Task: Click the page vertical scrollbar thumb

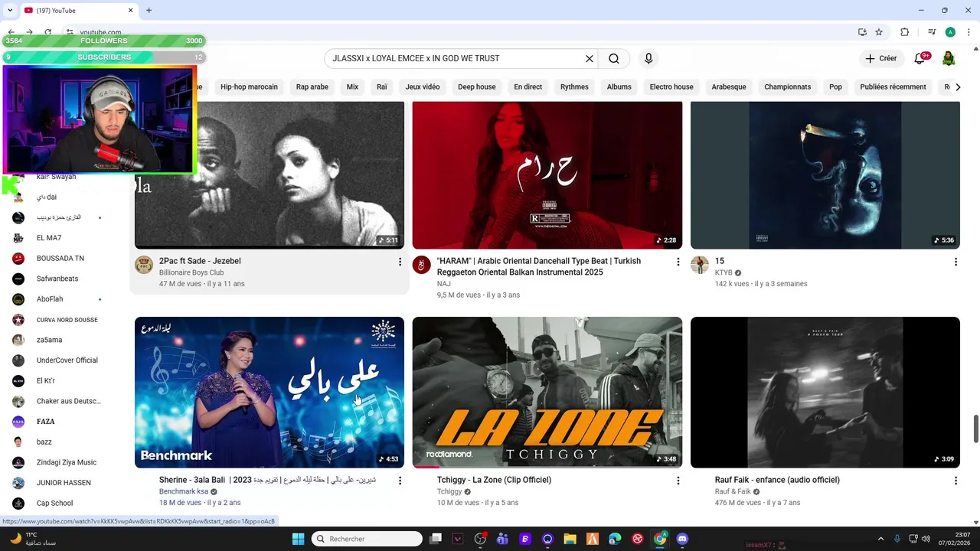Action: pyautogui.click(x=975, y=429)
